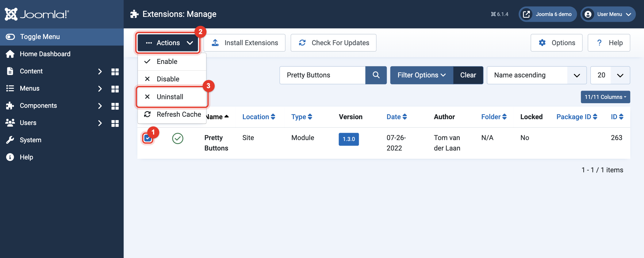Click the search magnifier button
The height and width of the screenshot is (258, 644).
(x=376, y=75)
